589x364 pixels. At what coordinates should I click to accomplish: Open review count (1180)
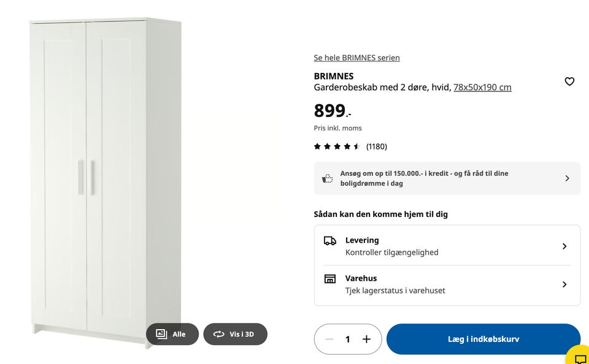tap(377, 146)
